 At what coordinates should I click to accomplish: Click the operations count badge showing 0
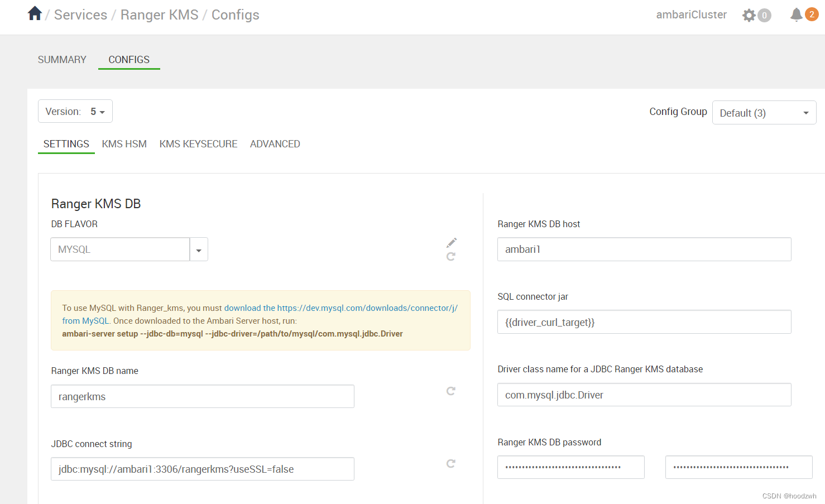point(765,16)
